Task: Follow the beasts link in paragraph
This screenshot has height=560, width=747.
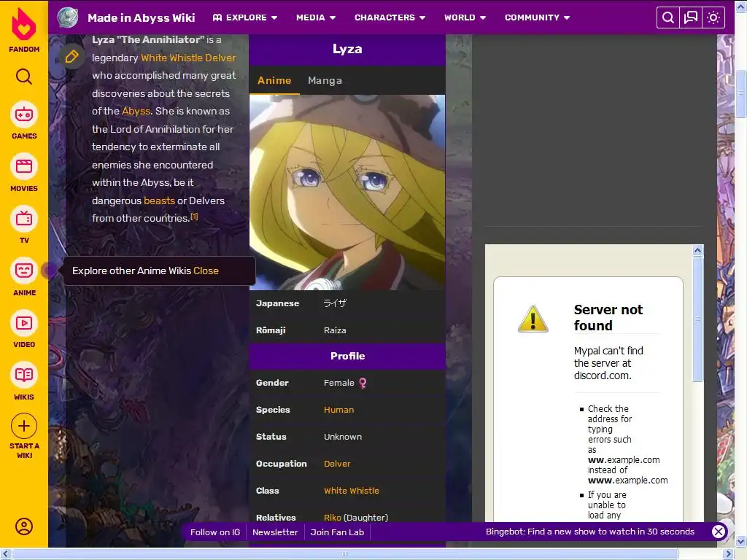Action: click(x=160, y=201)
